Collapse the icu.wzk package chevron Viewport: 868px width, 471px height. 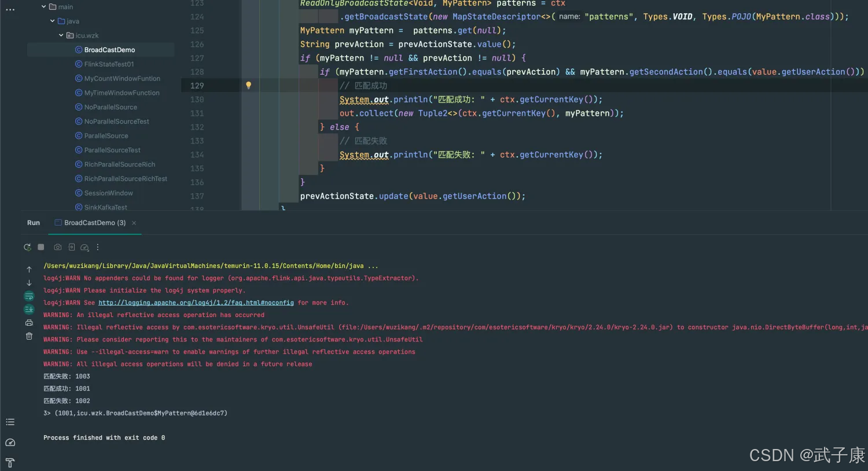coord(61,35)
